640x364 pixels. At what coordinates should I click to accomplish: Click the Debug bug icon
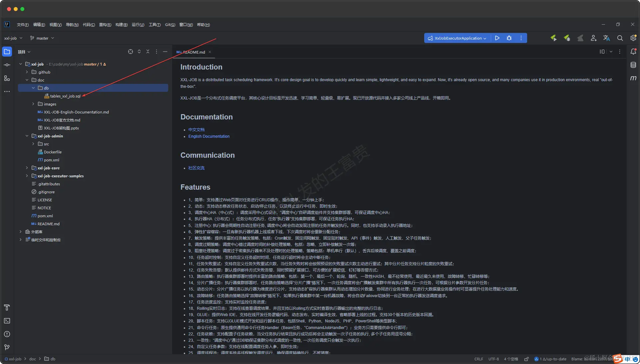[x=509, y=38]
